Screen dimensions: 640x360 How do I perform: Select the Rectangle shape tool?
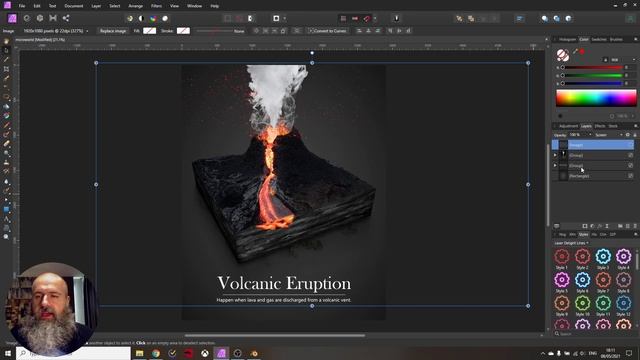(6, 209)
